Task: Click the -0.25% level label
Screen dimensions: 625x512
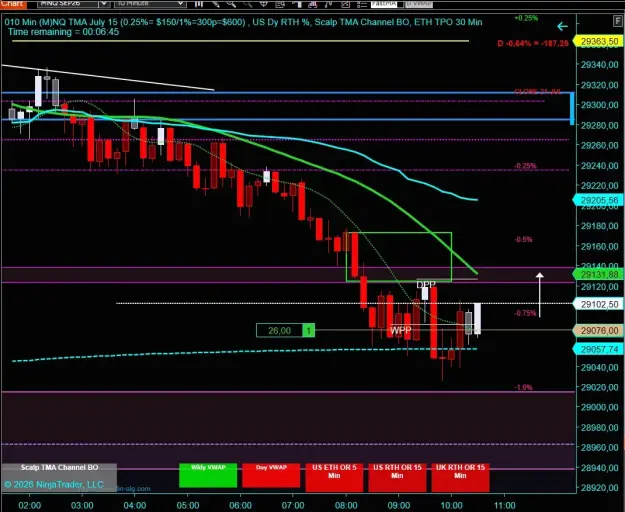Action: (525, 166)
